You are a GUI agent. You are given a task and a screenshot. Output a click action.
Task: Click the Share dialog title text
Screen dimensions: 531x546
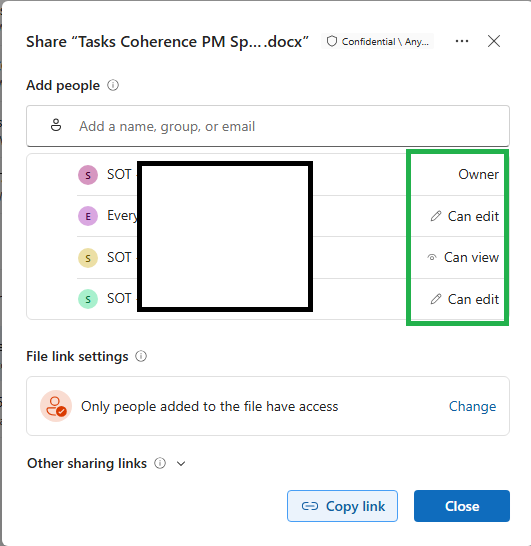pyautogui.click(x=167, y=42)
